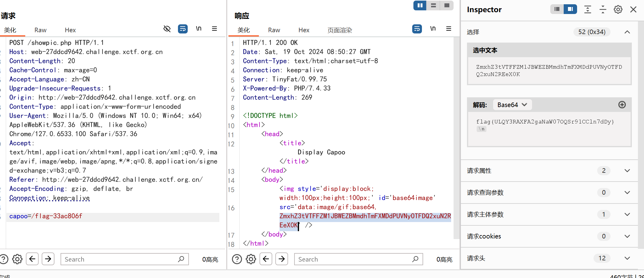Click POST /showpic.php request line
The image size is (644, 278).
pos(57,43)
